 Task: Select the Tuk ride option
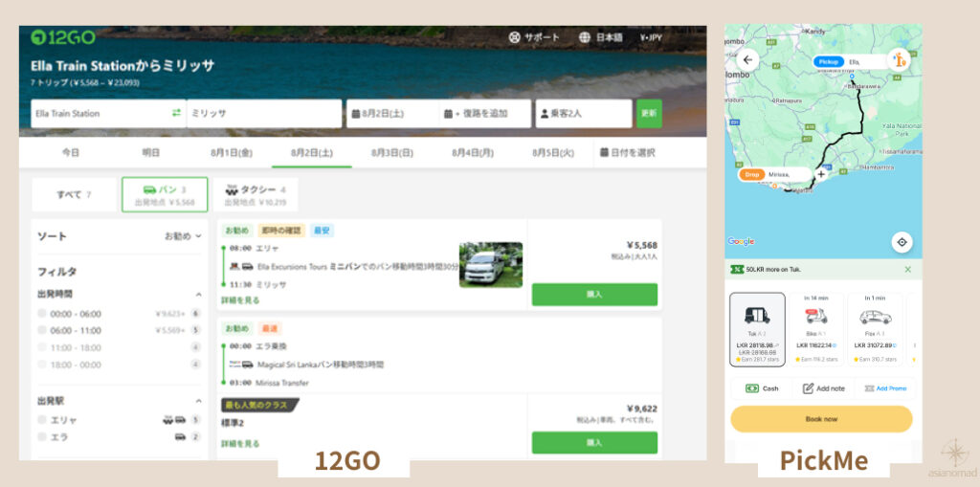pos(757,329)
